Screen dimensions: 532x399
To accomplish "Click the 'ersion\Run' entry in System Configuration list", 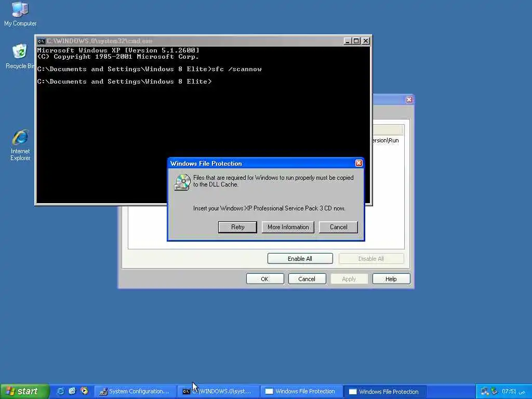I will click(x=386, y=140).
